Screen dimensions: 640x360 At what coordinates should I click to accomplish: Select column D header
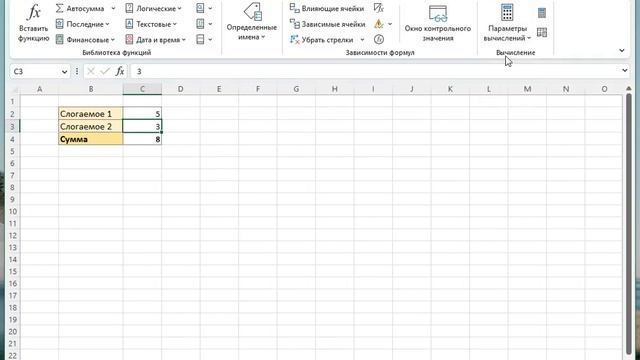[x=180, y=89]
